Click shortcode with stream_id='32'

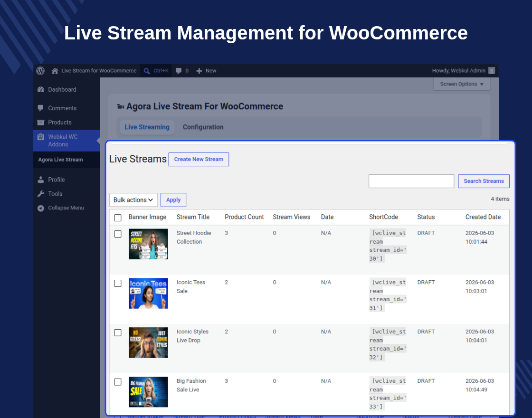pyautogui.click(x=388, y=344)
